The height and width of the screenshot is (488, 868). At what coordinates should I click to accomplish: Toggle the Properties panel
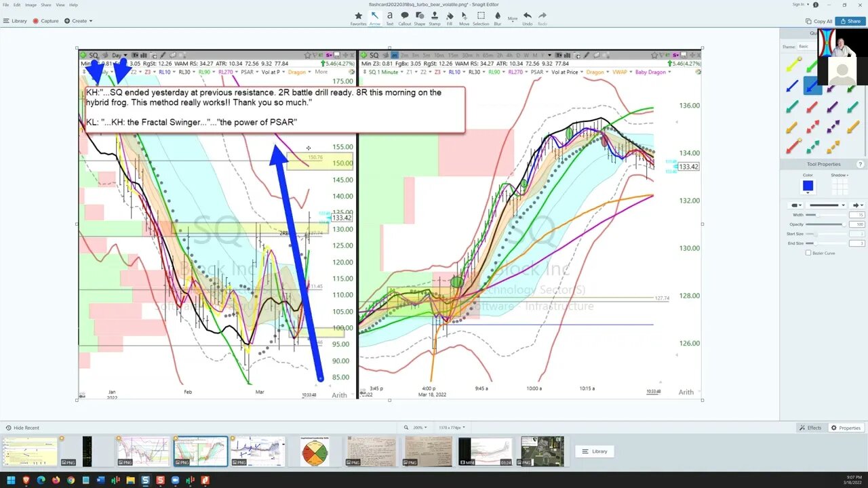(846, 428)
